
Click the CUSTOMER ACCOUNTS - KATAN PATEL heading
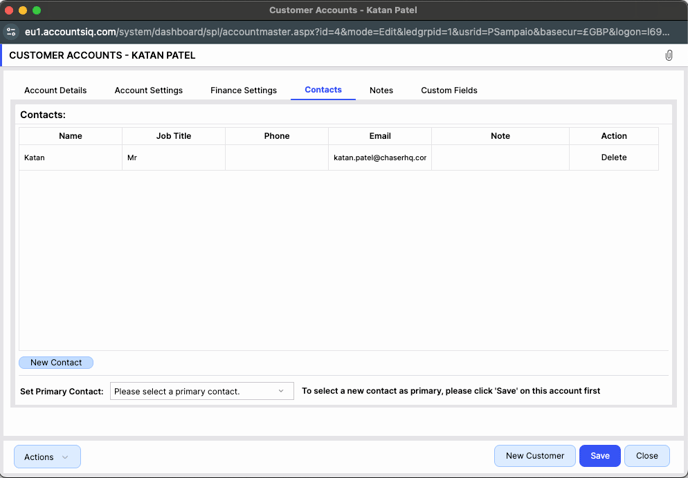pos(102,55)
